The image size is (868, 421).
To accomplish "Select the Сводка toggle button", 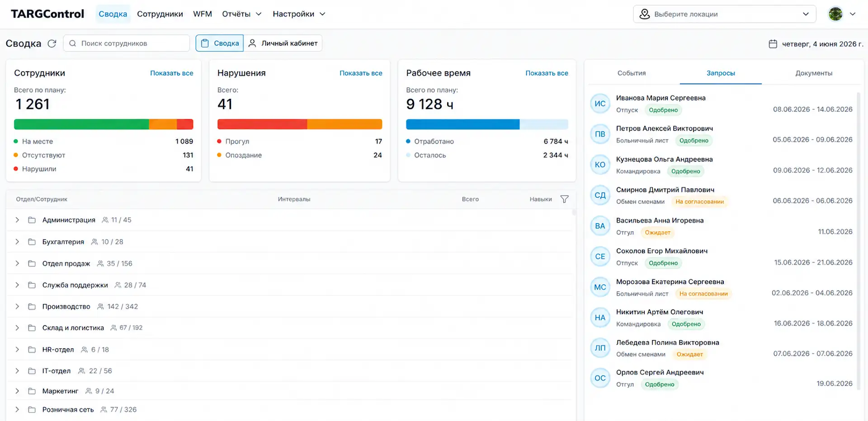I will click(x=220, y=43).
